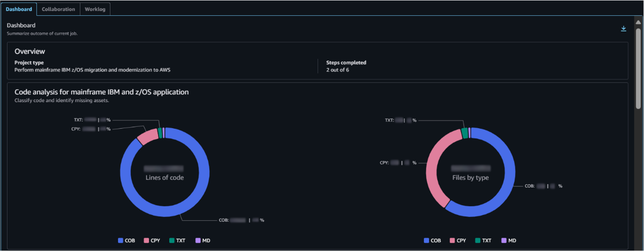
Task: Click scrollbar up arrow
Action: click(x=638, y=22)
